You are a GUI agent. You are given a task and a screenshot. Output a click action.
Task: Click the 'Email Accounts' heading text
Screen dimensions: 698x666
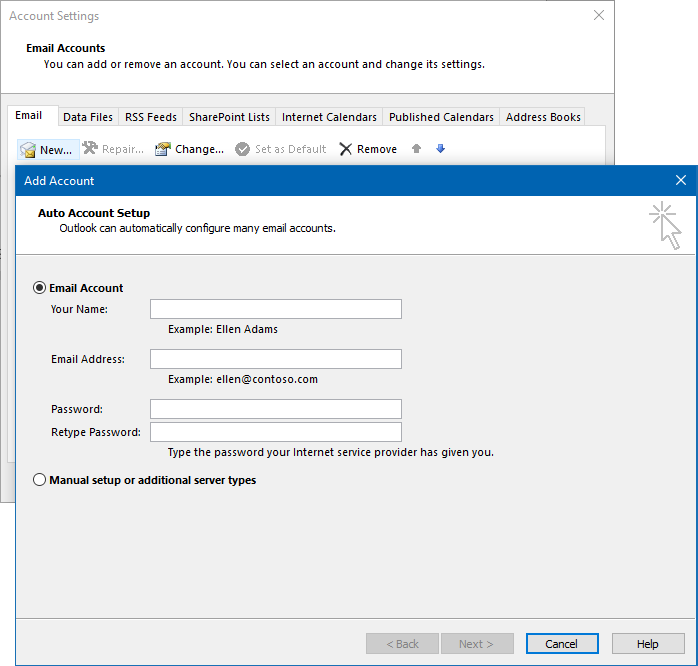[66, 48]
